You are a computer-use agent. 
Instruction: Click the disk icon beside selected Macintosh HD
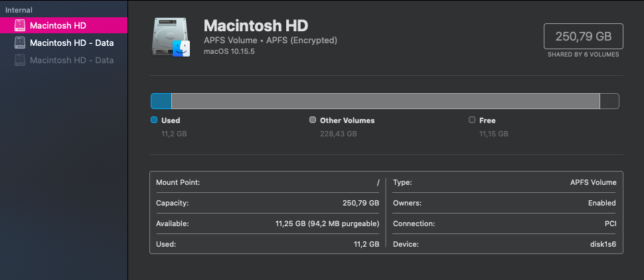[x=20, y=25]
